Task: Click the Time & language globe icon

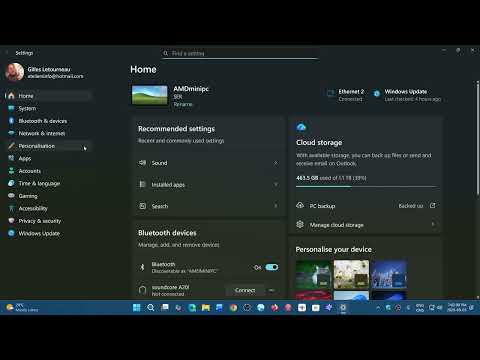Action: point(11,183)
